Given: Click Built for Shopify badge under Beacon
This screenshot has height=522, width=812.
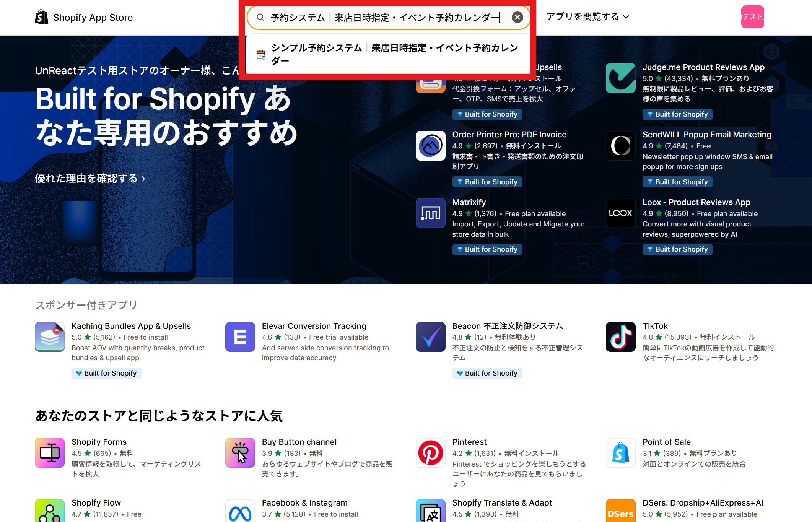Looking at the screenshot, I should click(487, 373).
